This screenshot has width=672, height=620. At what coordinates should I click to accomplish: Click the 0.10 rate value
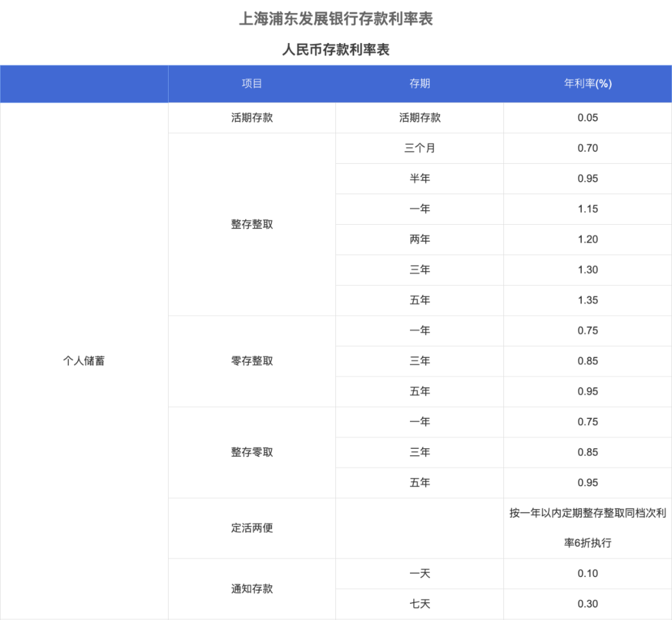click(x=587, y=574)
